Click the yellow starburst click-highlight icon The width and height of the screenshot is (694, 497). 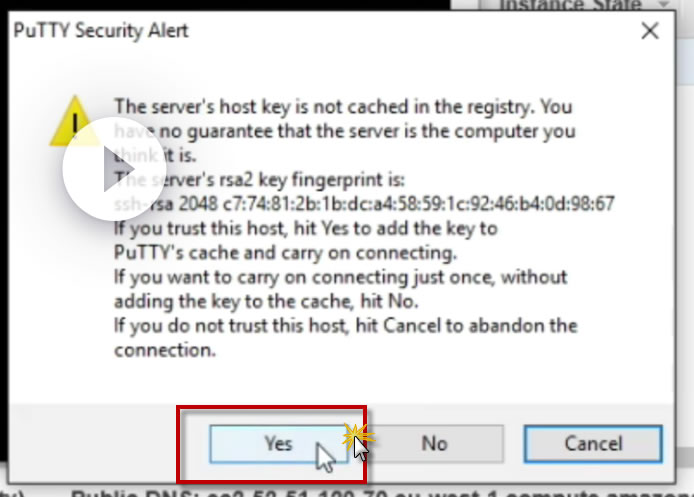(x=356, y=437)
